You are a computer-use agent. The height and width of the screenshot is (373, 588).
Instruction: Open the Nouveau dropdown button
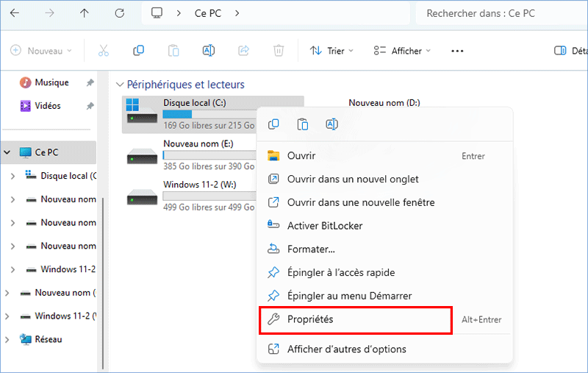tap(41, 51)
